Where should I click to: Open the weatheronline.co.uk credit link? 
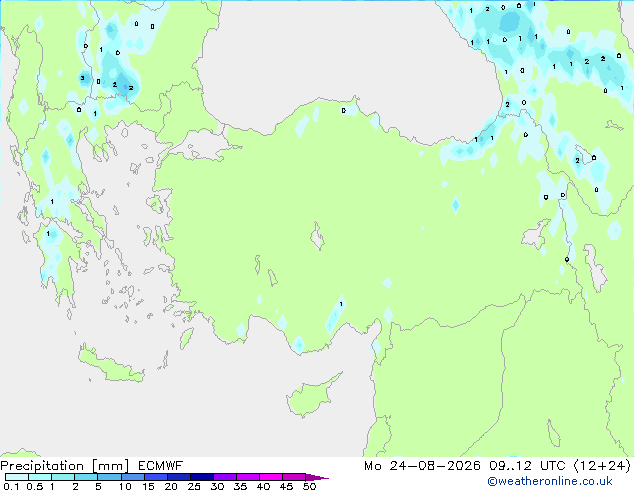[550, 481]
